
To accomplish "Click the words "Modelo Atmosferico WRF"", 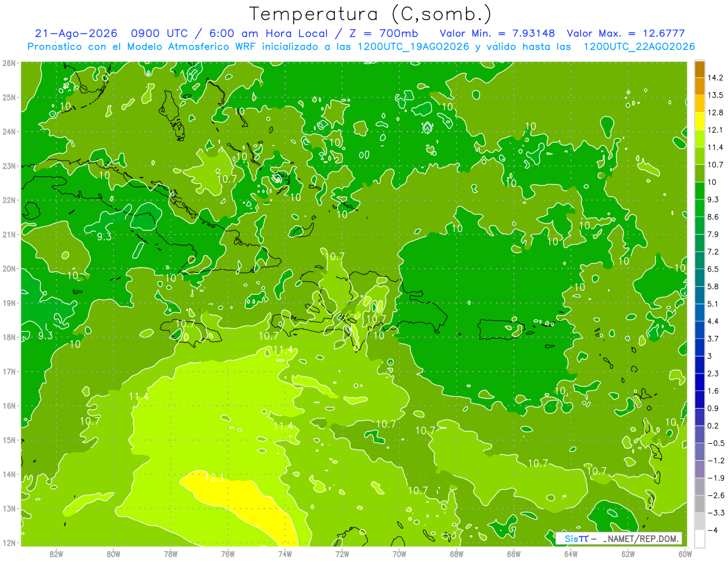I will (192, 46).
